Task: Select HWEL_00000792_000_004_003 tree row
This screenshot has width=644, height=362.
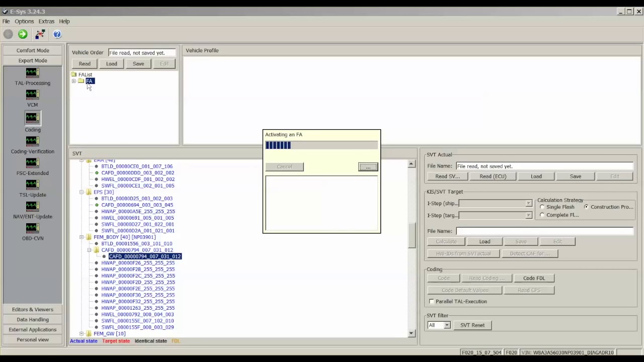Action: 137,314
